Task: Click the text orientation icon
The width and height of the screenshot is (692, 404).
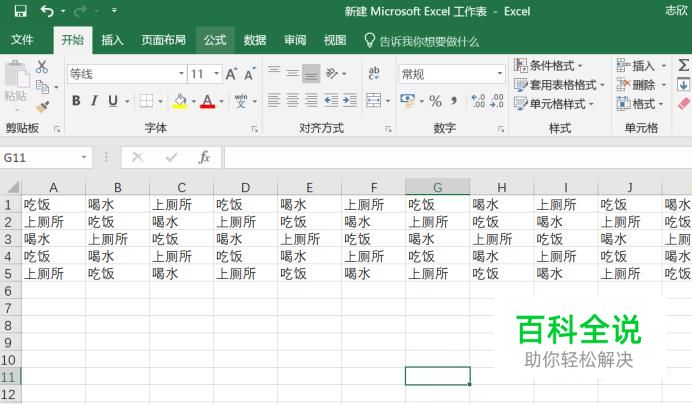Action: 332,73
